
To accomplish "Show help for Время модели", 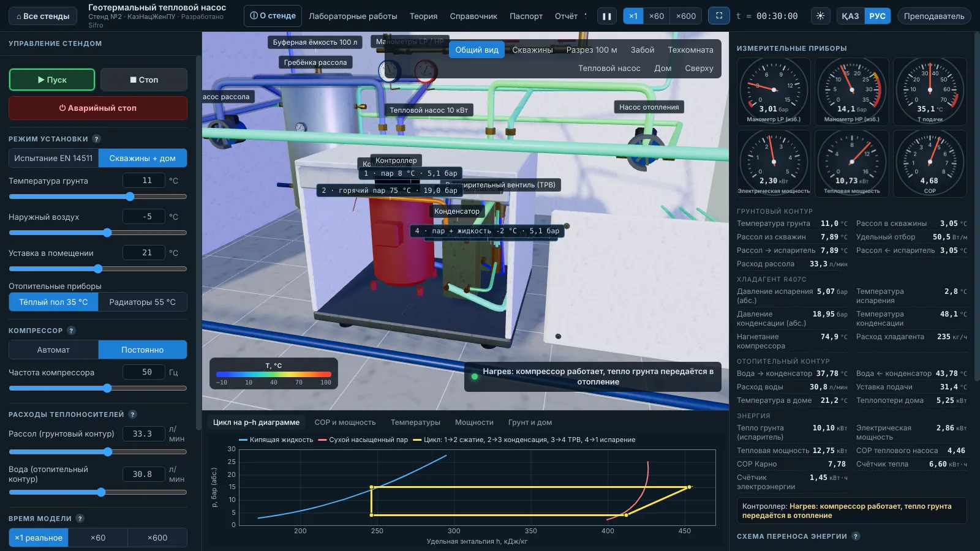I will click(80, 519).
